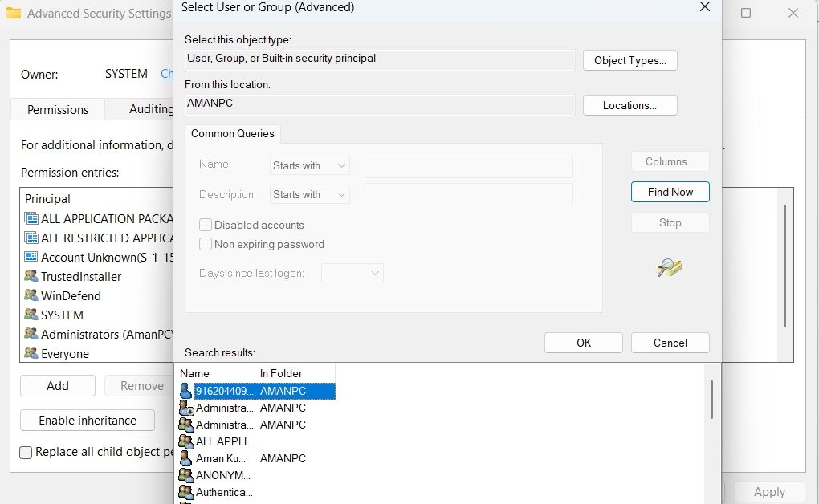Image resolution: width=819 pixels, height=504 pixels.
Task: Check Replace all child object permissions box
Action: [26, 452]
